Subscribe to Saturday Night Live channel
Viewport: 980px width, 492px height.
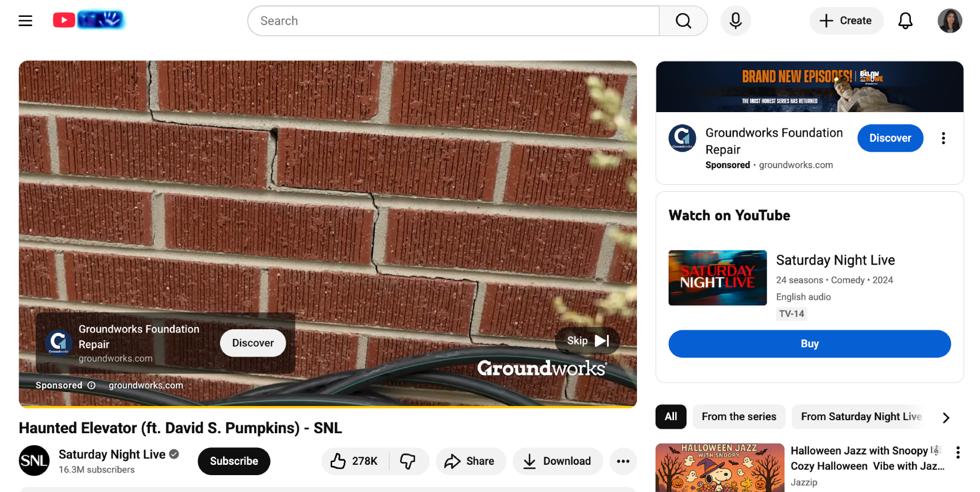(x=234, y=461)
